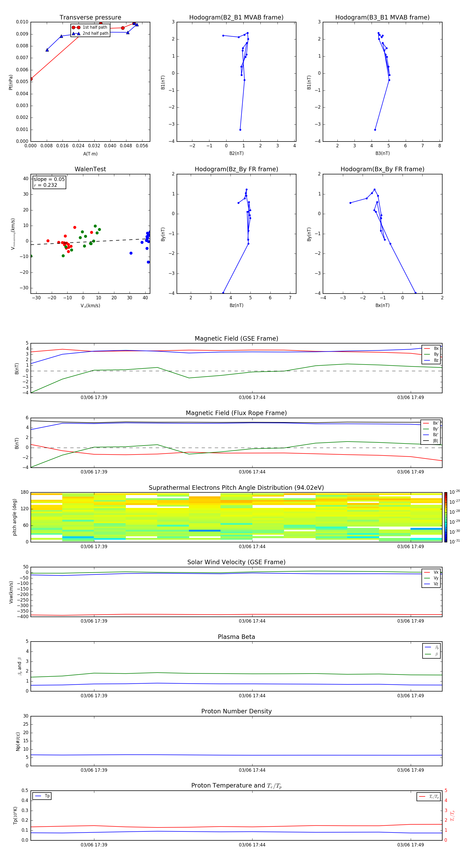
Task: Click '03/06 17:44' tick under GSE magnetic field
Action: tap(252, 398)
